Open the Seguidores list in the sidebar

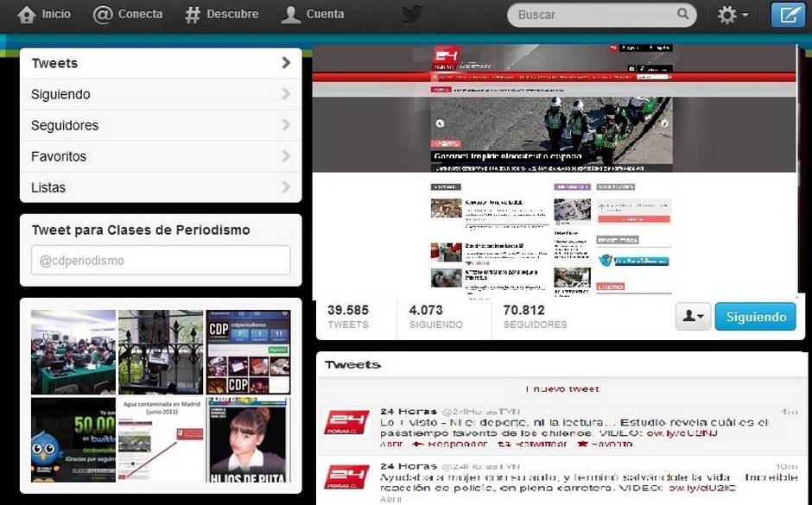pos(161,125)
